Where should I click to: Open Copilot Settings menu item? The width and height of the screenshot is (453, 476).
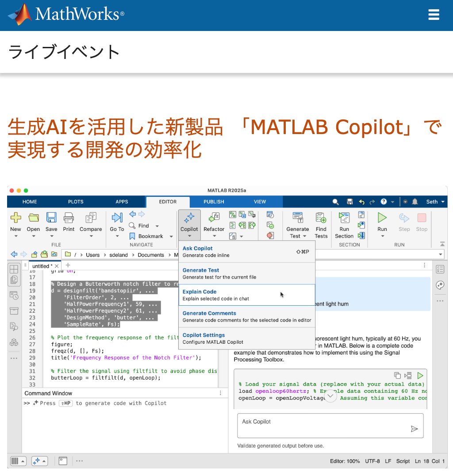247,338
